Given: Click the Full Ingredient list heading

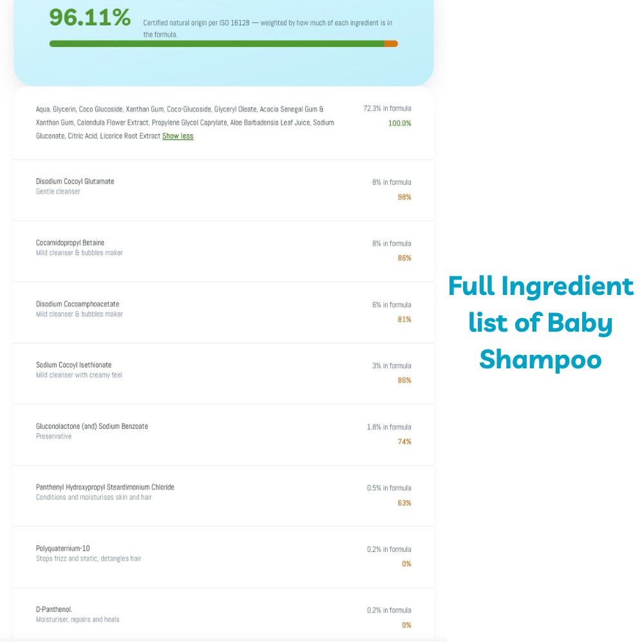Looking at the screenshot, I should point(540,323).
